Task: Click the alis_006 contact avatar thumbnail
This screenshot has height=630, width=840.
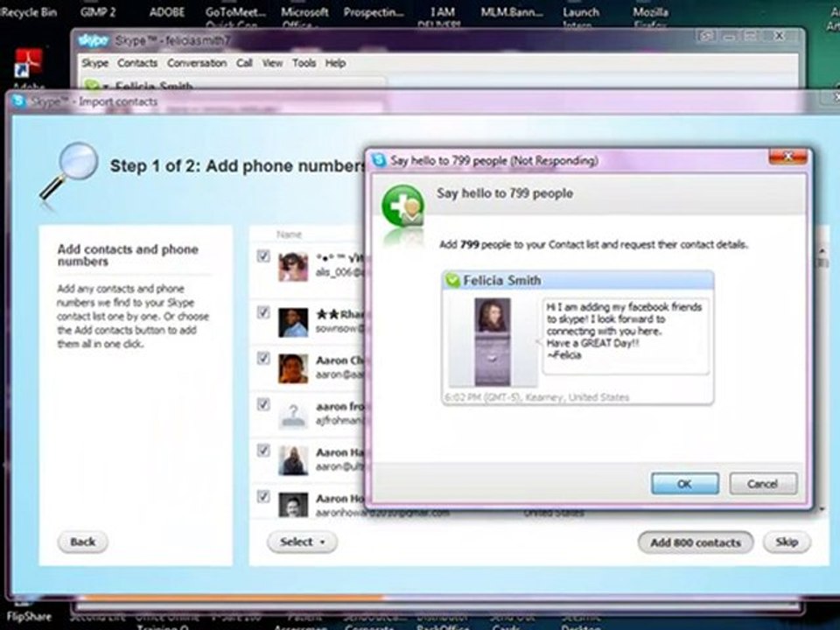Action: (293, 267)
